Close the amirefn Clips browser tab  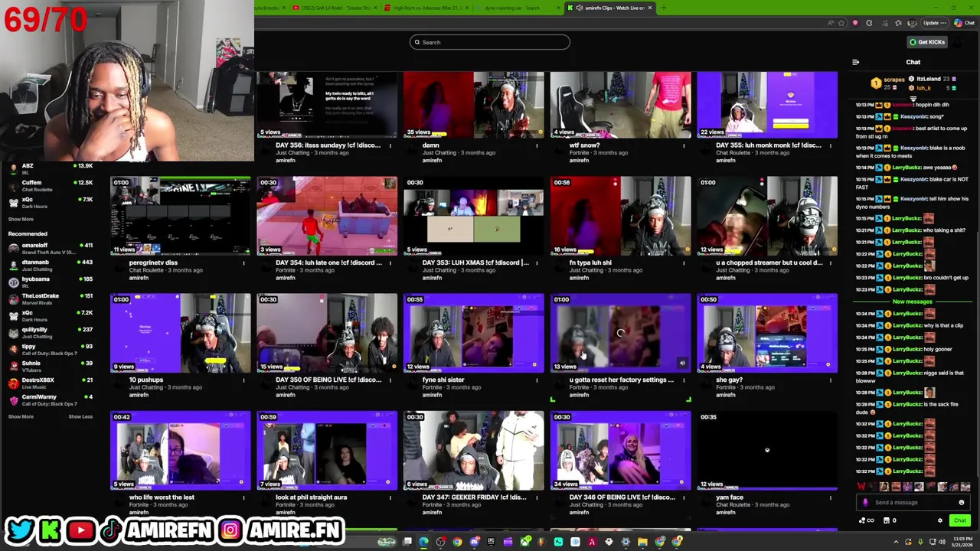(650, 8)
